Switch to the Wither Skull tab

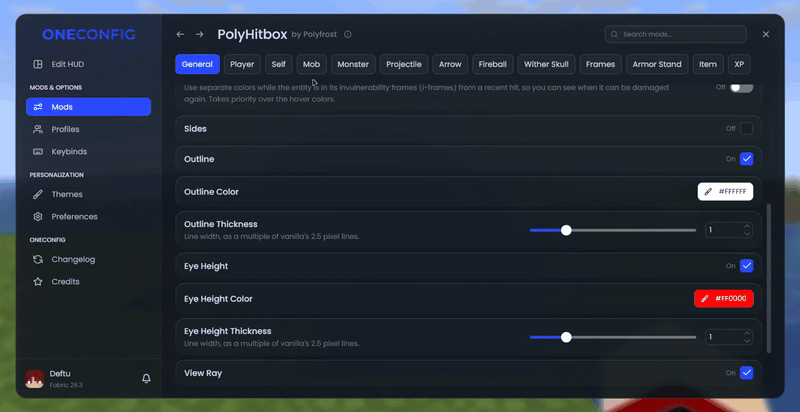click(x=546, y=64)
